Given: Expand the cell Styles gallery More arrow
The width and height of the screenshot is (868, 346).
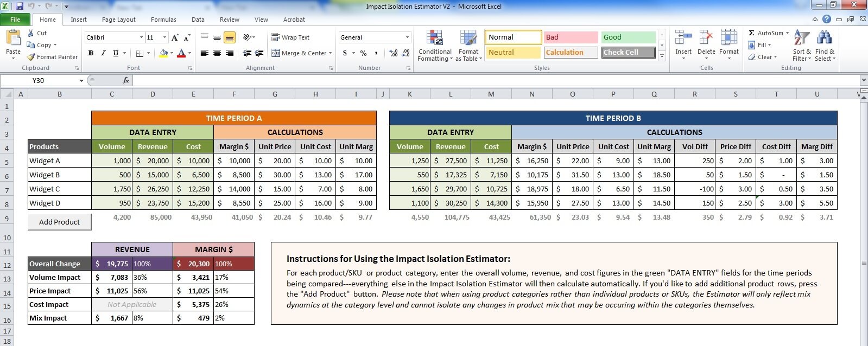Looking at the screenshot, I should (662, 56).
